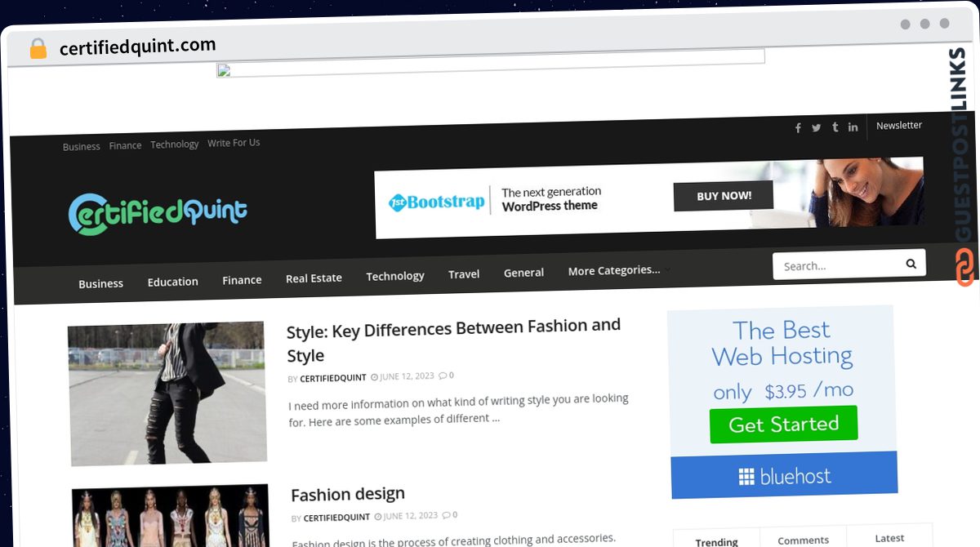Expand the More Categories dropdown
980x547 pixels.
click(619, 270)
